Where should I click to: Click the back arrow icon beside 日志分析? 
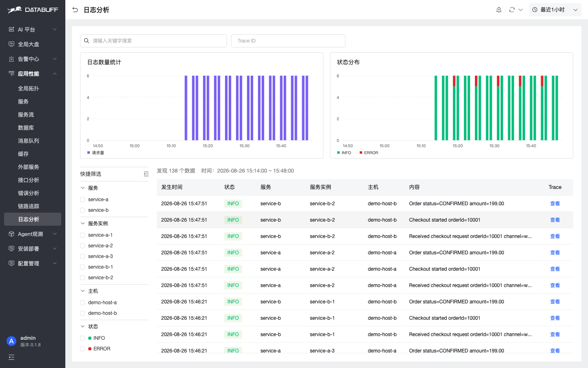click(x=75, y=10)
